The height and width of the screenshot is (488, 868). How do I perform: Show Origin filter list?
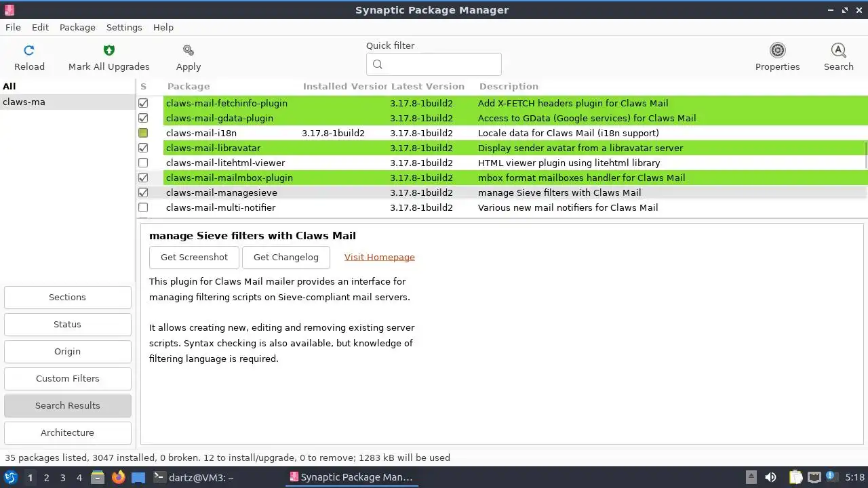[x=67, y=351]
